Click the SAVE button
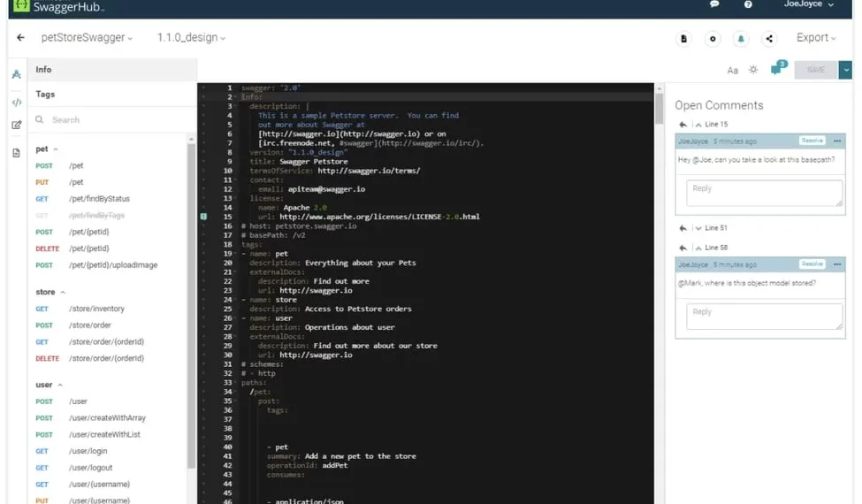The height and width of the screenshot is (504, 862). click(x=816, y=70)
